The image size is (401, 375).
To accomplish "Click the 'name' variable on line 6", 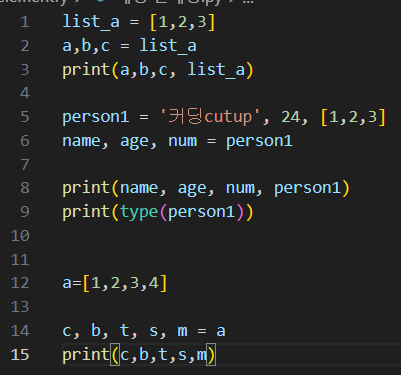I will (x=81, y=141).
